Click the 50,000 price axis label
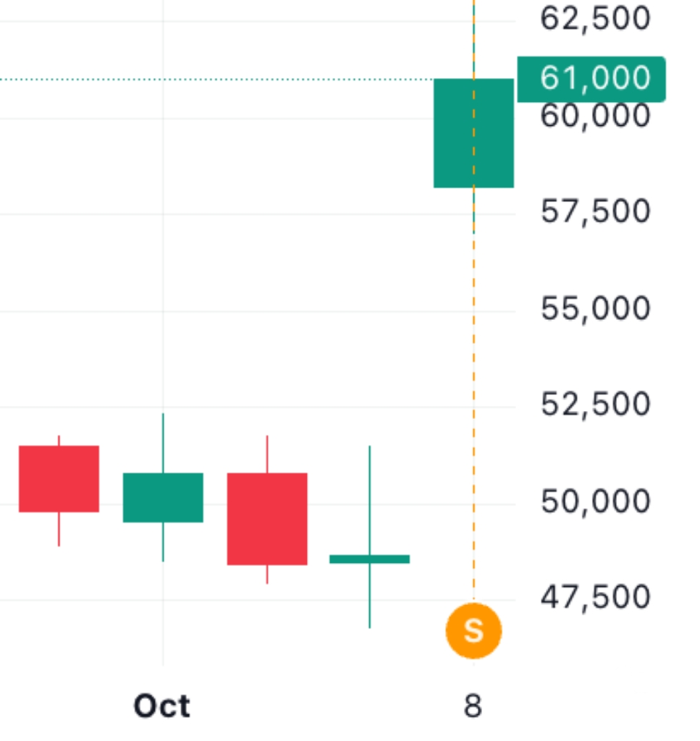 tap(595, 501)
